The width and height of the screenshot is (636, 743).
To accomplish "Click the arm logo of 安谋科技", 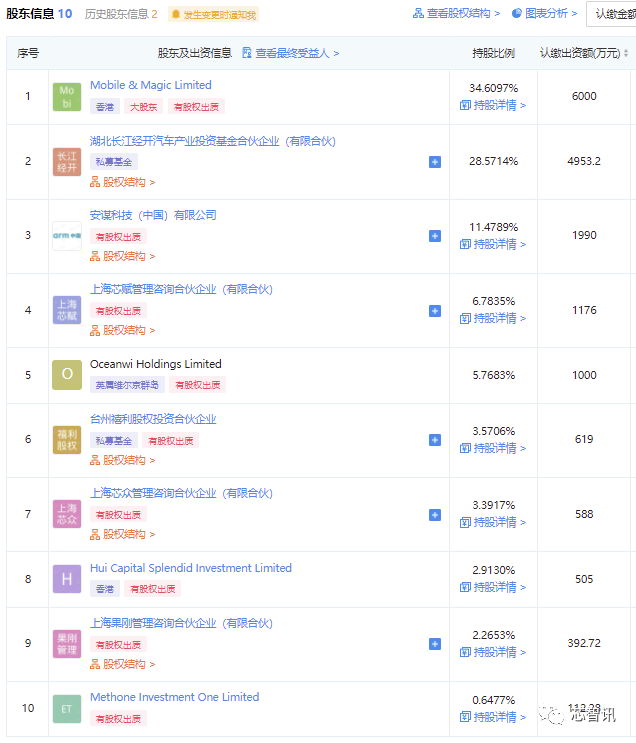I will point(67,236).
